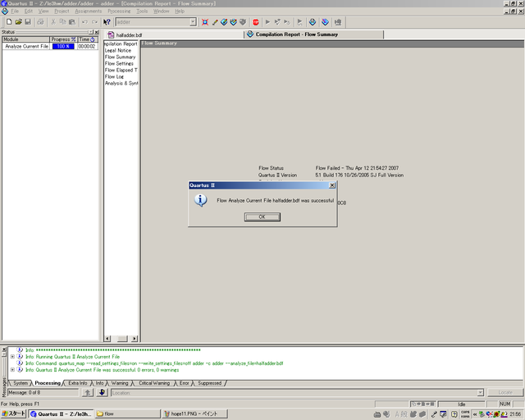Click OK in the Quartus II dialog
The height and width of the screenshot is (420, 525).
click(x=262, y=217)
